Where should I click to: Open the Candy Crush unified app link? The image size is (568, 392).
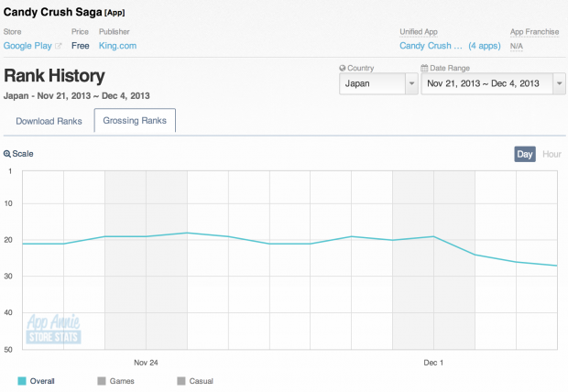[x=431, y=46]
